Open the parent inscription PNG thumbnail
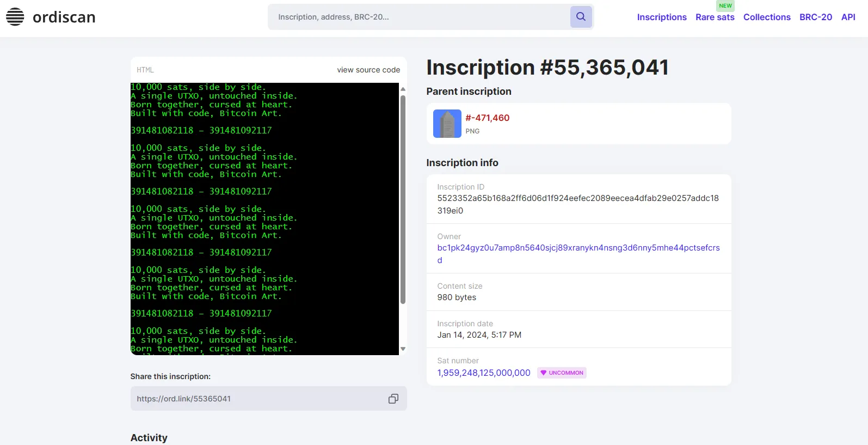This screenshot has height=445, width=868. [x=447, y=124]
